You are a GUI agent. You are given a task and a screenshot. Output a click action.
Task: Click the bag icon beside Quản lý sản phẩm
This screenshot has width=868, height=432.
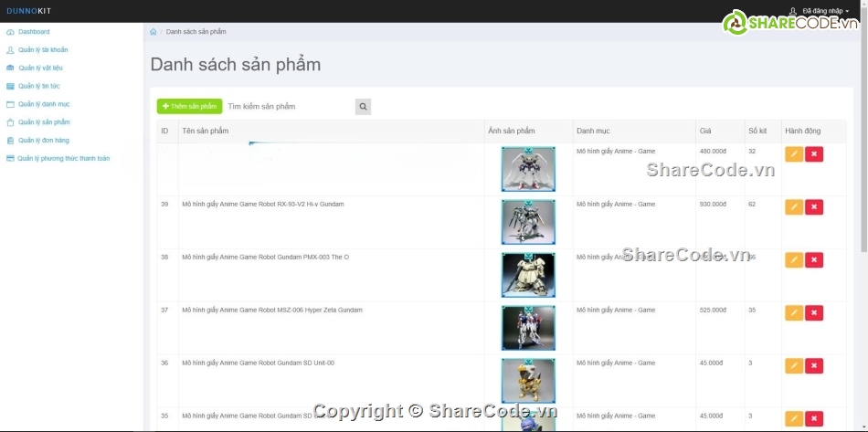click(10, 122)
